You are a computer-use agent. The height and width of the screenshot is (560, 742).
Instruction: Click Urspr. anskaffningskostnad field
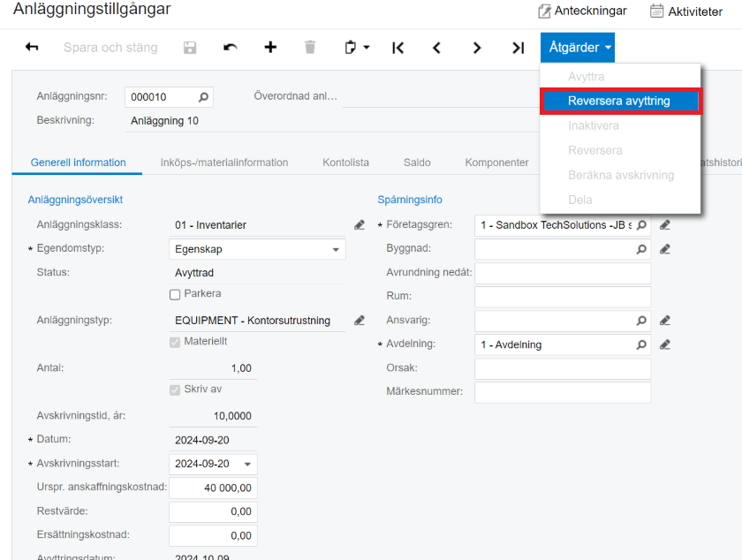click(213, 488)
